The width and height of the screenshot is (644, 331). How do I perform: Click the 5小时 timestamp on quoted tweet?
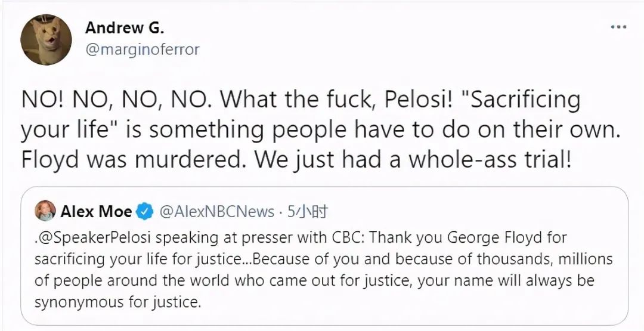(307, 211)
